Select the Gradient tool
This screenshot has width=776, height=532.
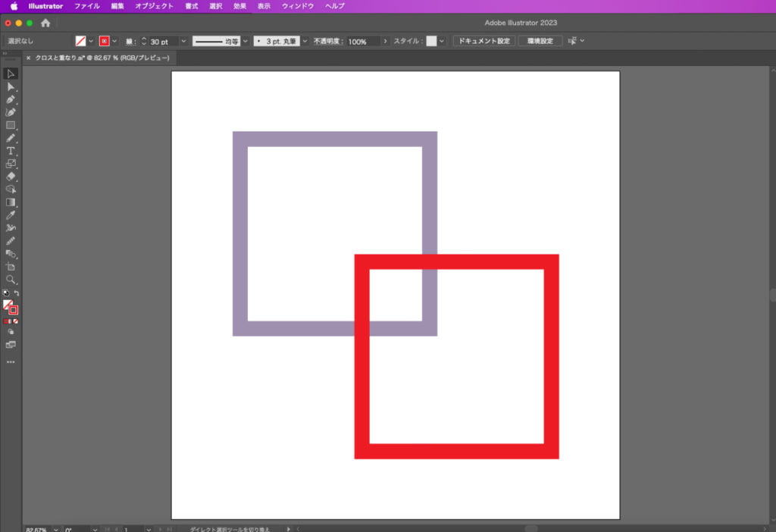coord(11,202)
